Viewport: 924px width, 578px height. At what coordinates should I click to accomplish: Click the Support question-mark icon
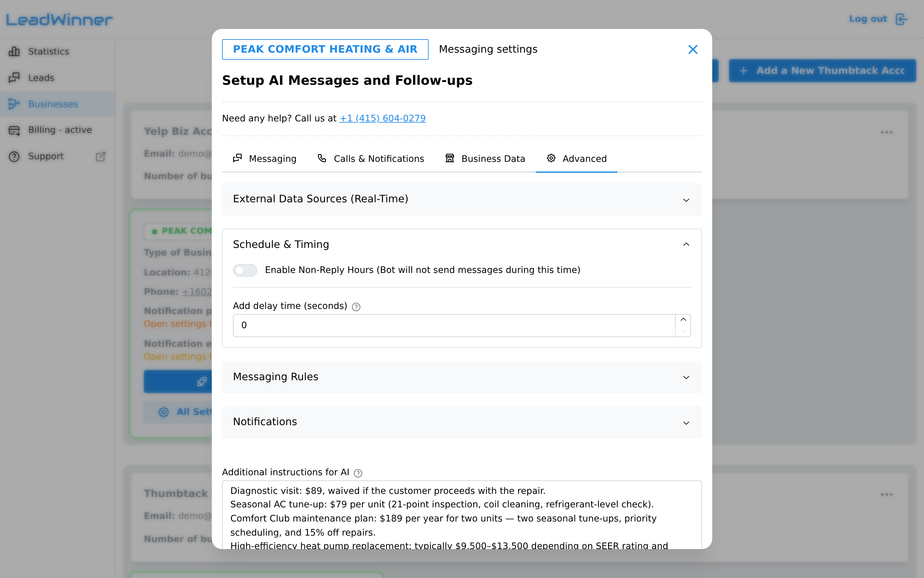(x=14, y=156)
